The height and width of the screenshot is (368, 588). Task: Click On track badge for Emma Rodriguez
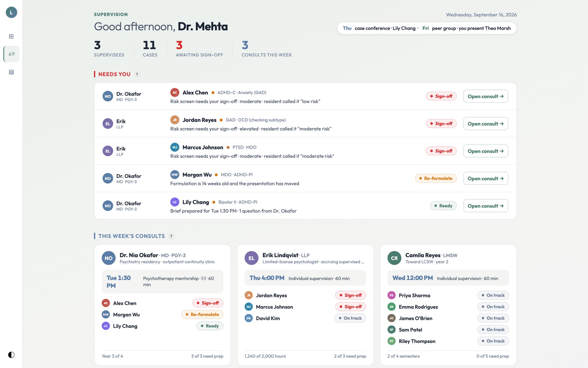493,307
